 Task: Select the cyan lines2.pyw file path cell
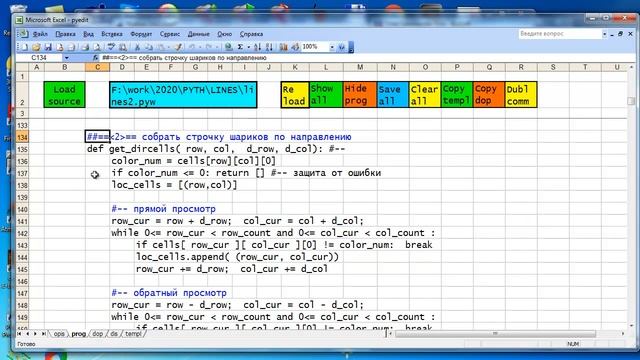point(183,95)
